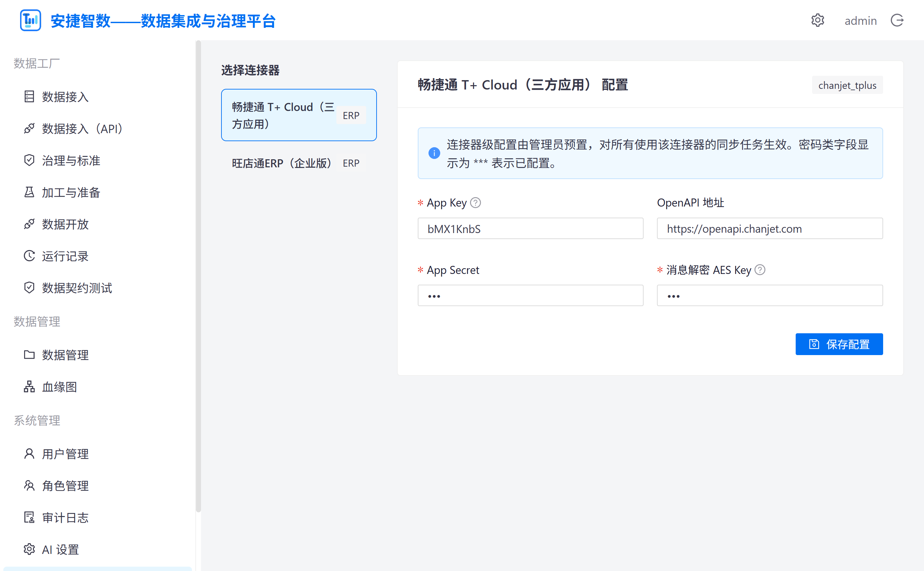Click ERP tag on 旺店通ERP connector
Viewport: 924px width, 571px height.
pos(351,163)
